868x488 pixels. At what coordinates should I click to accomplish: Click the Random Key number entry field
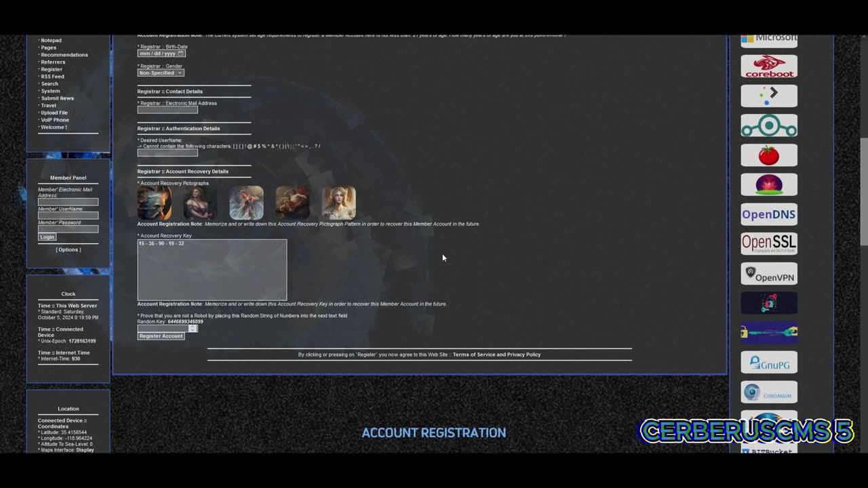click(x=167, y=328)
